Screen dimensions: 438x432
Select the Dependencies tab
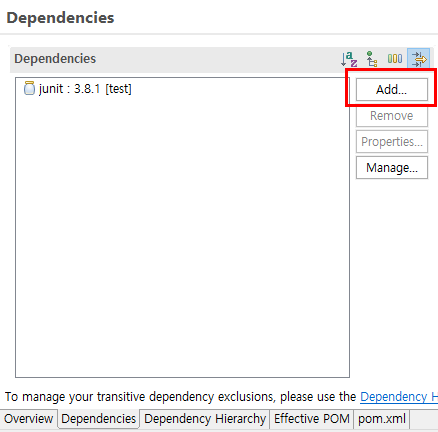pos(99,419)
